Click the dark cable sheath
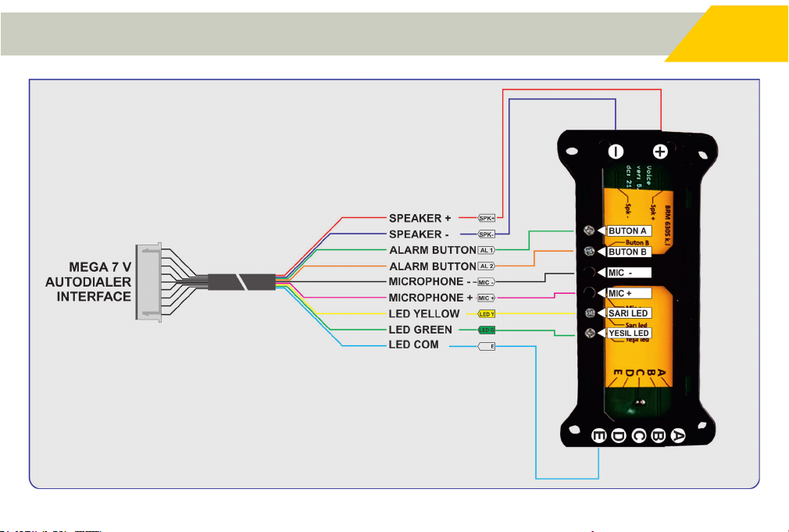 pos(241,282)
